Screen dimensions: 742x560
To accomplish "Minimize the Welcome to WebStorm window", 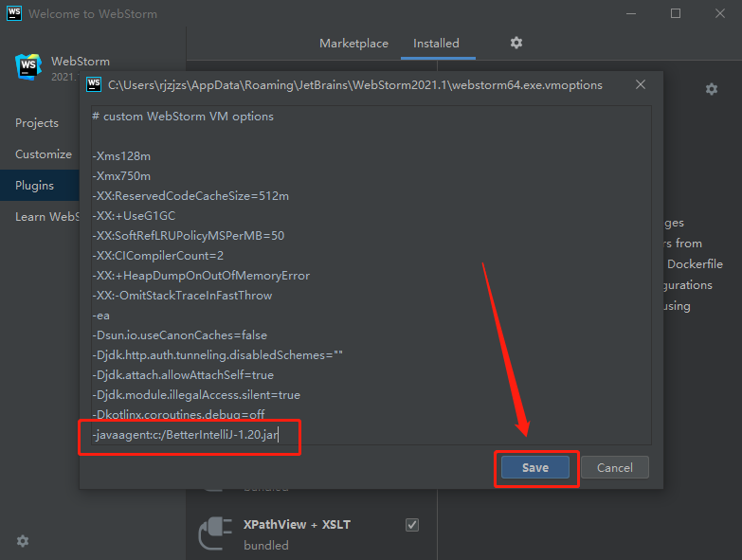I will (631, 13).
